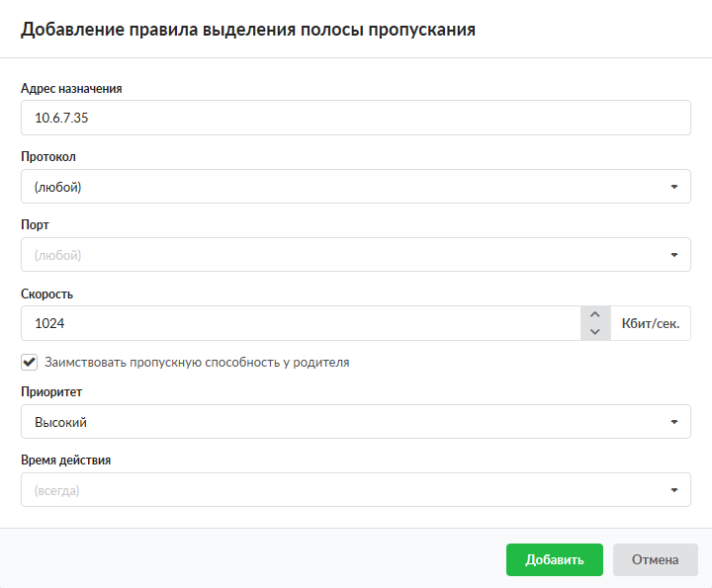This screenshot has height=588, width=712.
Task: Click the Адрес назначения input field
Action: coord(355,119)
